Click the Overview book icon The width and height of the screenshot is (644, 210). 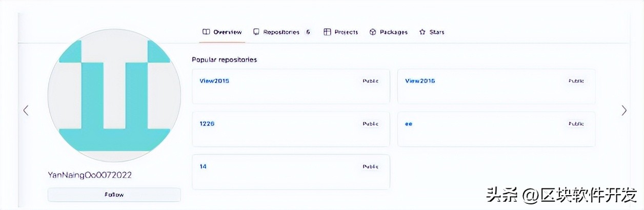click(x=206, y=32)
